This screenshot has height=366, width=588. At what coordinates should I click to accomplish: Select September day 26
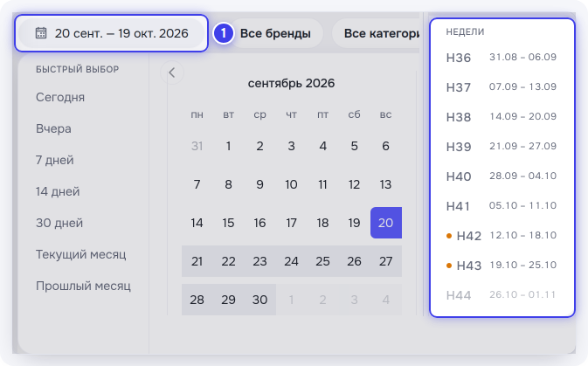355,261
